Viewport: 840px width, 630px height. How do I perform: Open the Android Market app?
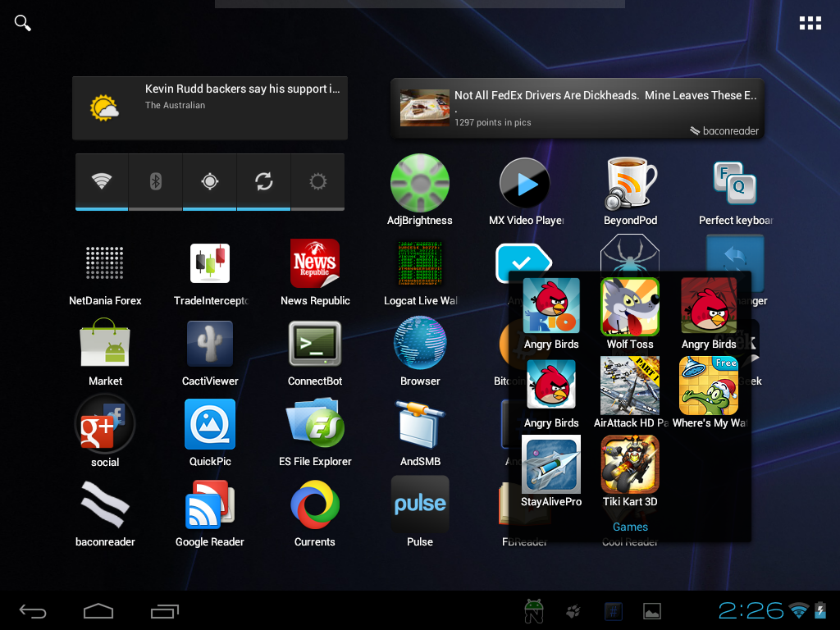click(x=105, y=345)
